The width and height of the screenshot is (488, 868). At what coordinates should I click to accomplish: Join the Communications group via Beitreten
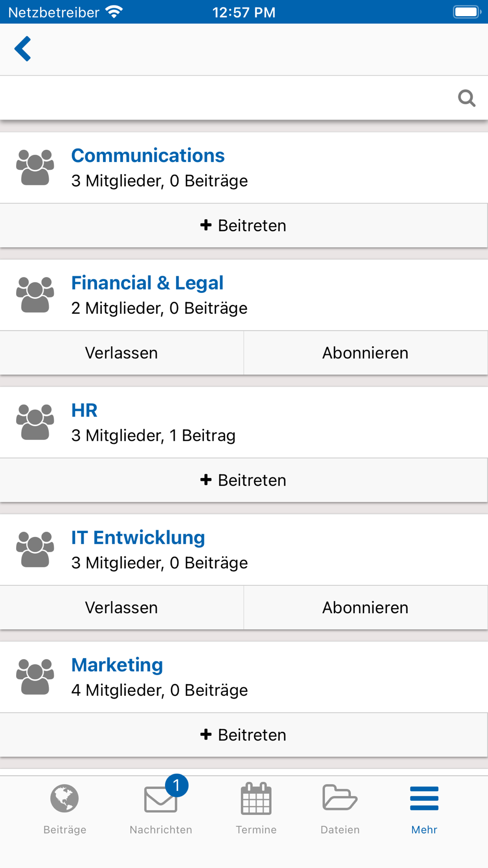click(x=244, y=226)
